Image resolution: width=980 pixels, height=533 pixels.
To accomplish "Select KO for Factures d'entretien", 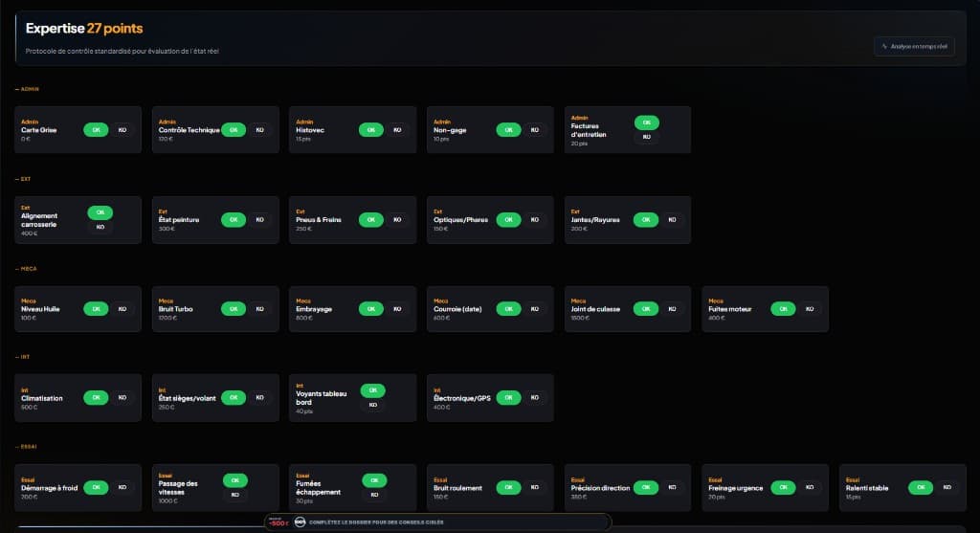I will pos(647,137).
